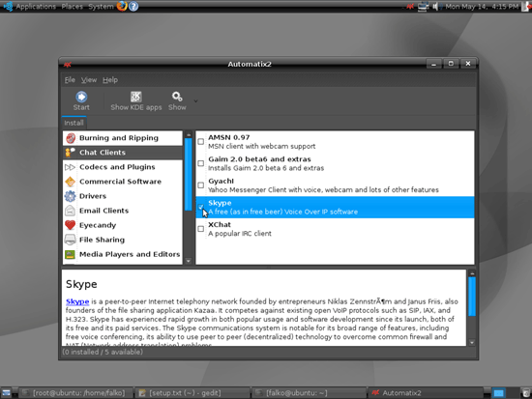The image size is (532, 399).
Task: Switch to setup.txt gedit taskbar button
Action: pos(192,393)
